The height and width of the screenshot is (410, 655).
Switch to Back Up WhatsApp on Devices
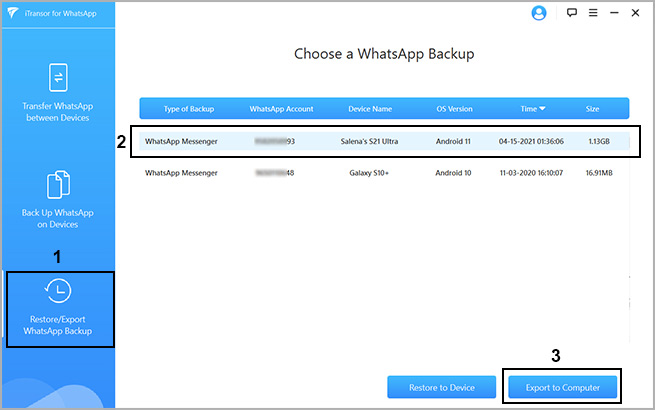pyautogui.click(x=57, y=218)
